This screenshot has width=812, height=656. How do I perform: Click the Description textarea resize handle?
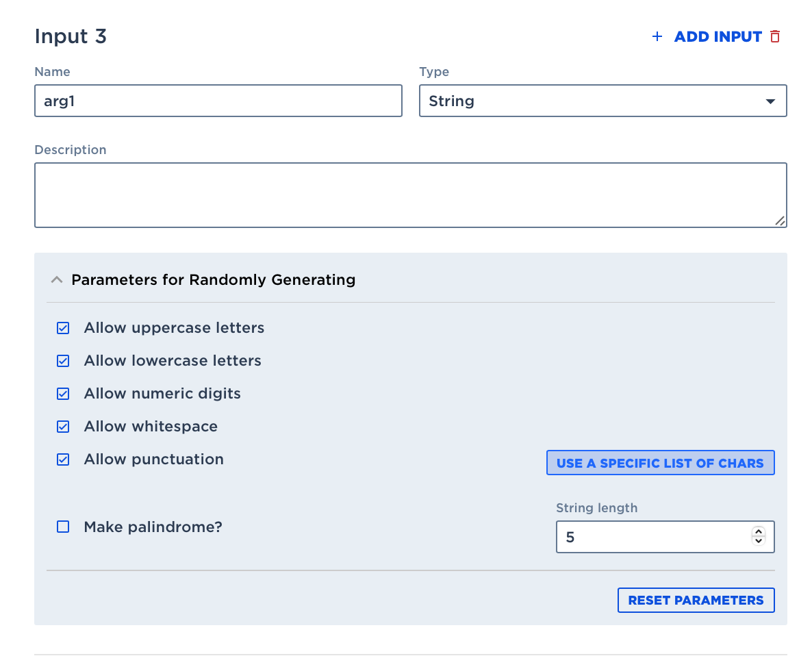(780, 220)
